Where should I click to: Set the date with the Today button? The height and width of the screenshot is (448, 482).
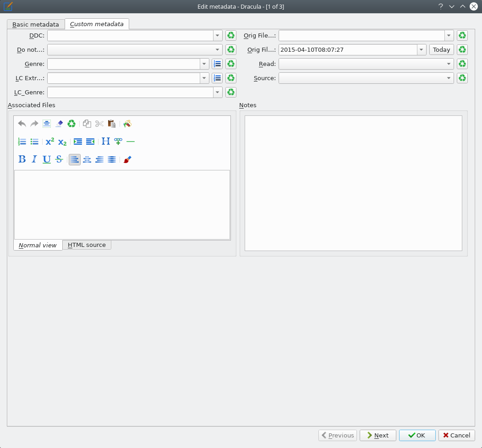441,49
